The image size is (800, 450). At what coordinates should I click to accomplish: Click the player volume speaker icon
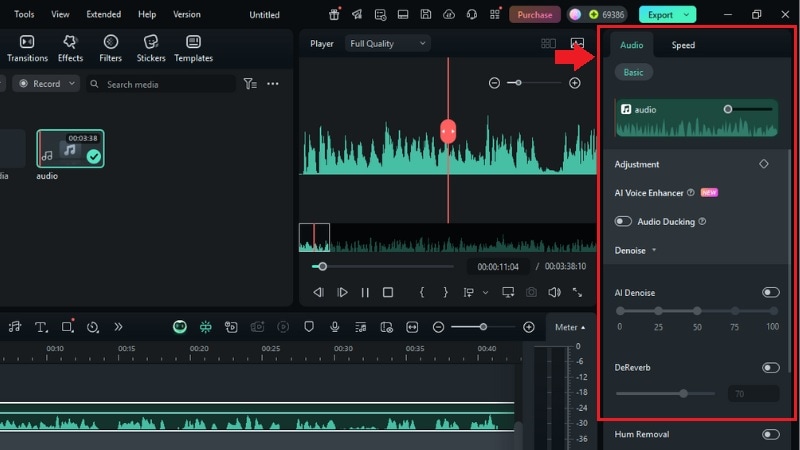click(554, 292)
